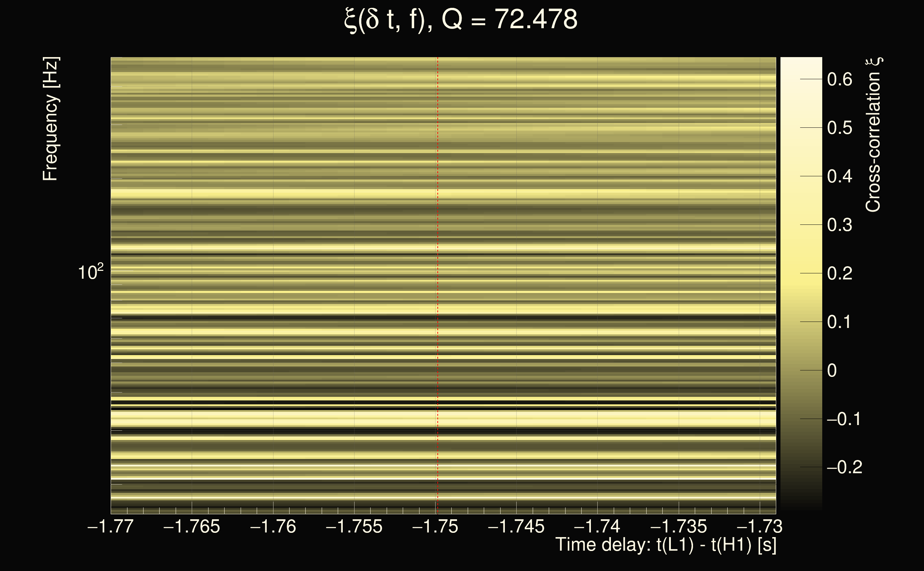Click the Cross-correlation ξ colorbar title
The image size is (924, 571).
pos(873,135)
